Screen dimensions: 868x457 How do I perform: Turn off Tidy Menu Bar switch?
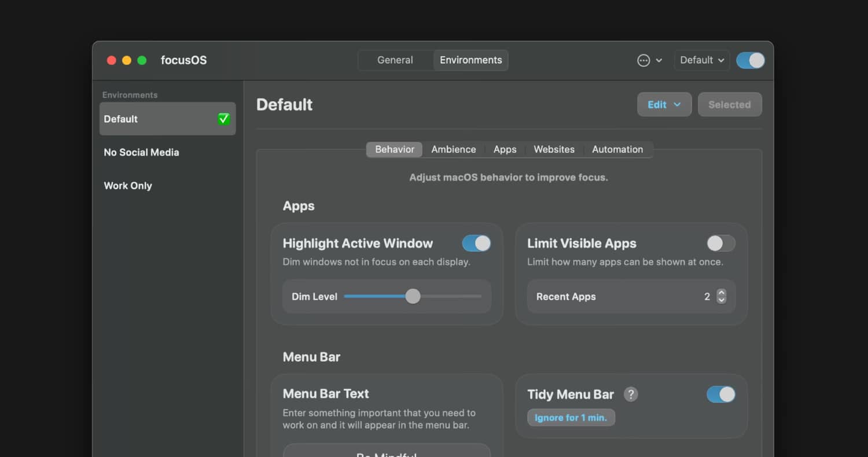point(721,395)
